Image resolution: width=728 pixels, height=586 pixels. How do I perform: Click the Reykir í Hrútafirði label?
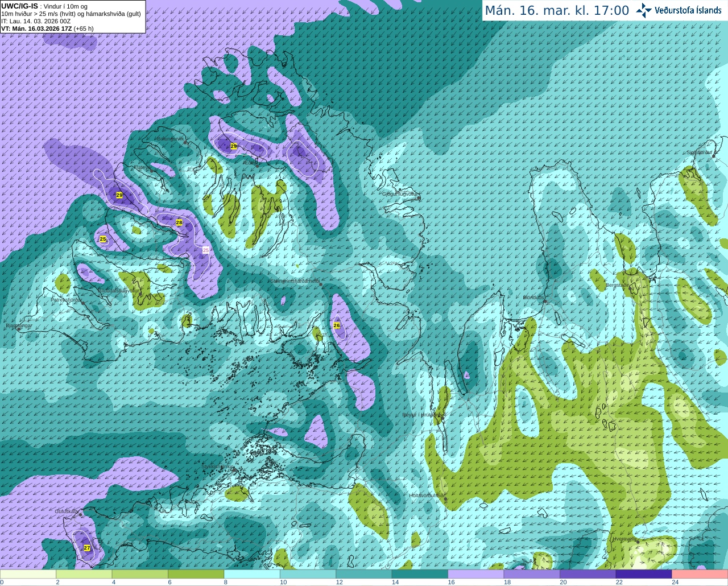tap(422, 415)
